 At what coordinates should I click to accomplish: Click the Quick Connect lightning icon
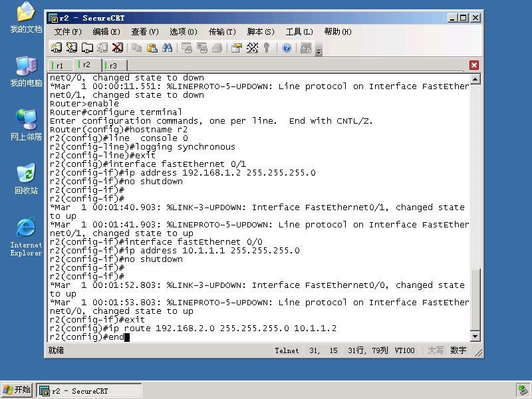[x=72, y=48]
